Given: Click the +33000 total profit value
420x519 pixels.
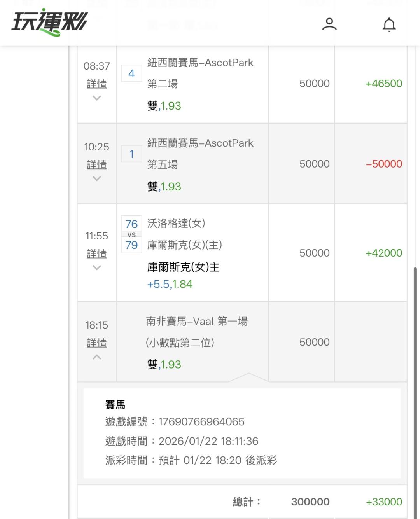Looking at the screenshot, I should tap(384, 502).
